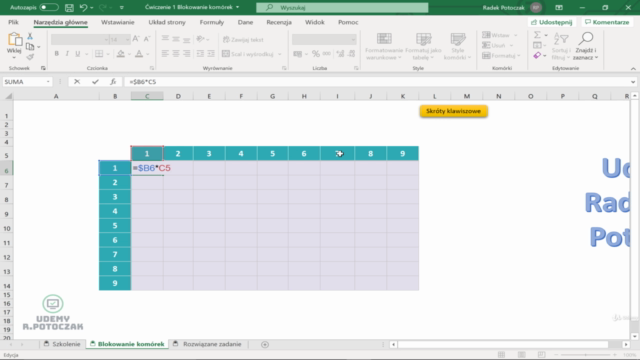The image size is (640, 360).
Task: Click the Pomoc ribbon tab
Action: [x=348, y=22]
